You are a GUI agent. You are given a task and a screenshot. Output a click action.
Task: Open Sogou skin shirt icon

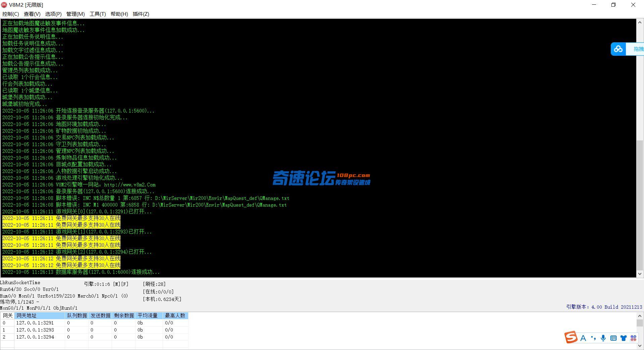coord(624,338)
